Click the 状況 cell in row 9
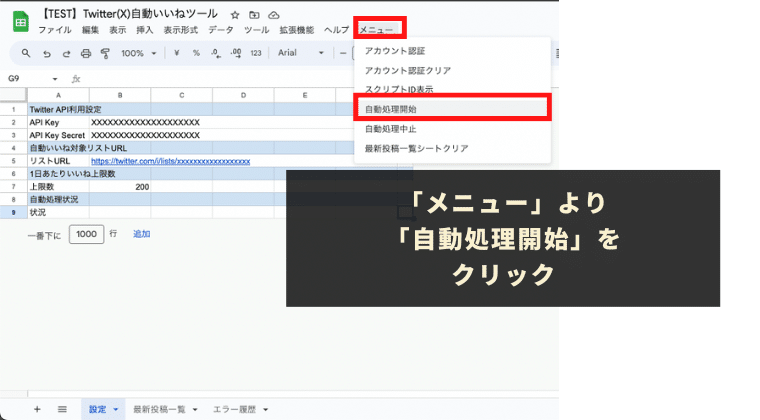This screenshot has height=420, width=760. [58, 212]
